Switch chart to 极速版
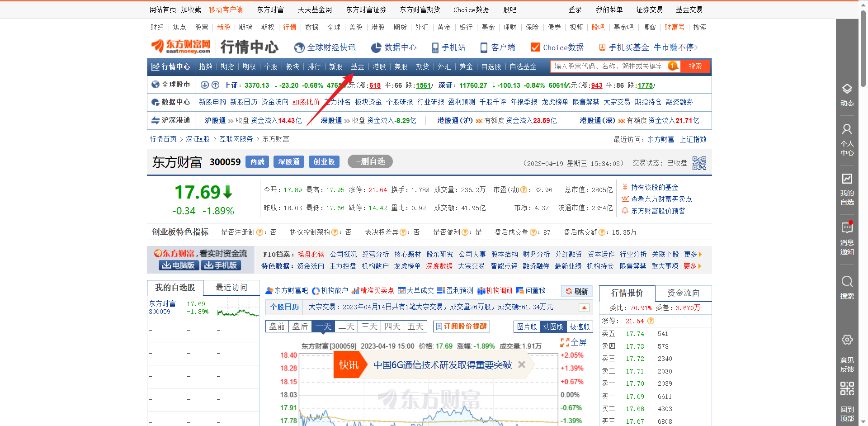 (579, 327)
